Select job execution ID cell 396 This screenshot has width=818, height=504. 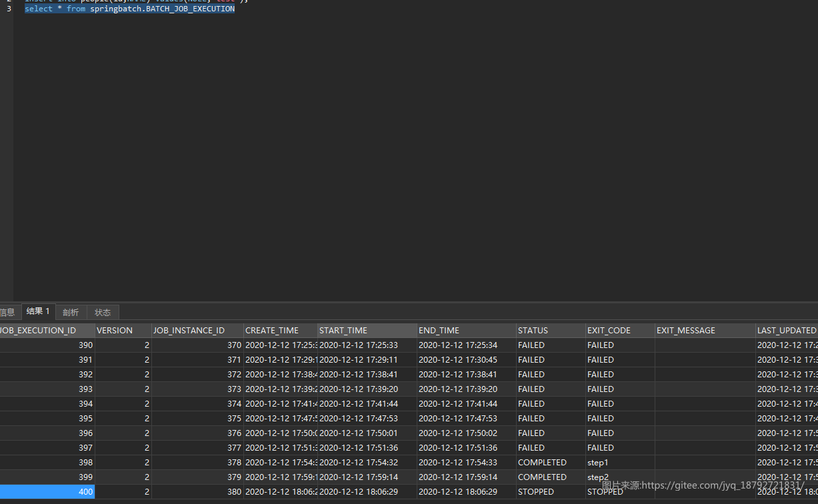click(47, 433)
